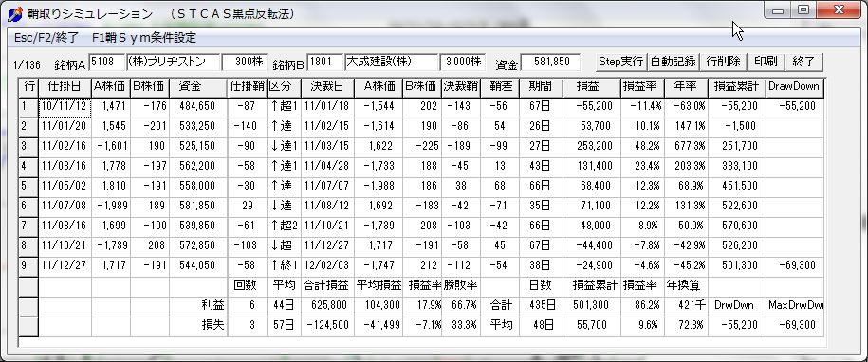Close the simulation window

click(x=839, y=10)
